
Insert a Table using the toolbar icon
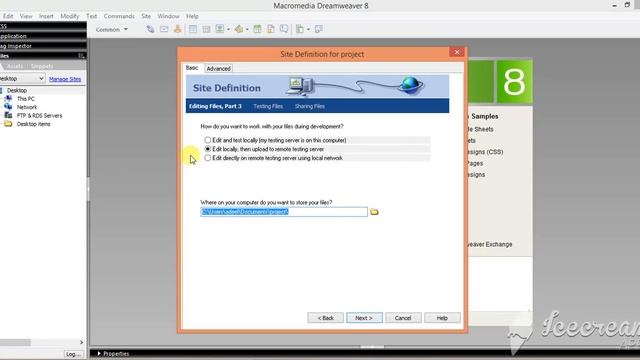[193, 29]
